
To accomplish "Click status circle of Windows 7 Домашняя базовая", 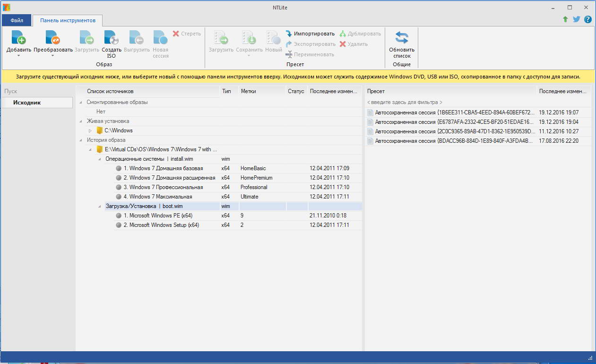I will click(119, 168).
